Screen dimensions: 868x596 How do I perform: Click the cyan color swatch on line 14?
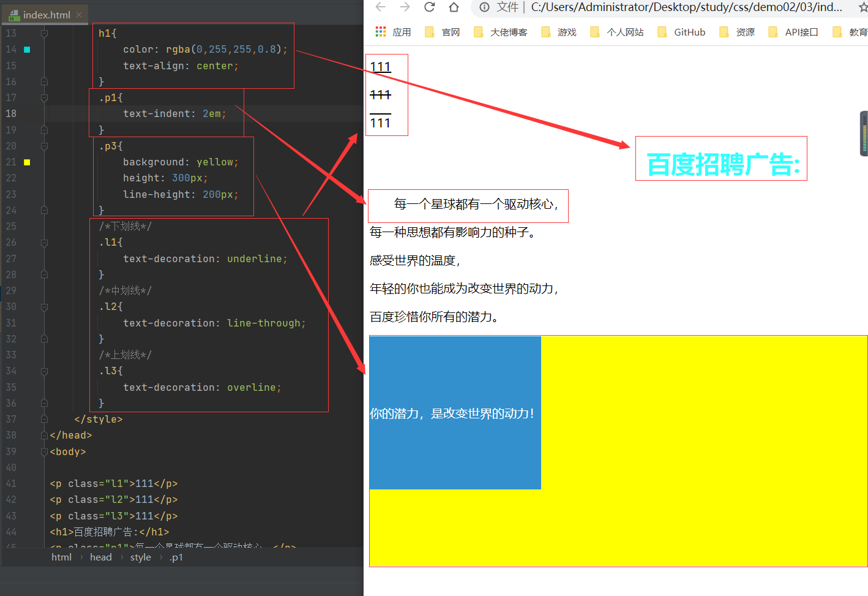(27, 50)
